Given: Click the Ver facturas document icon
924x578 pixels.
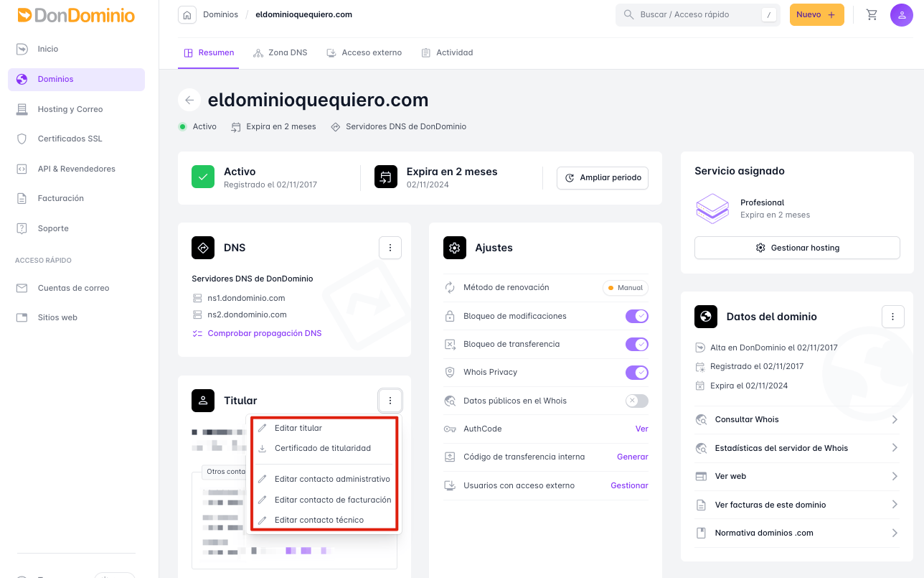Looking at the screenshot, I should point(702,505).
